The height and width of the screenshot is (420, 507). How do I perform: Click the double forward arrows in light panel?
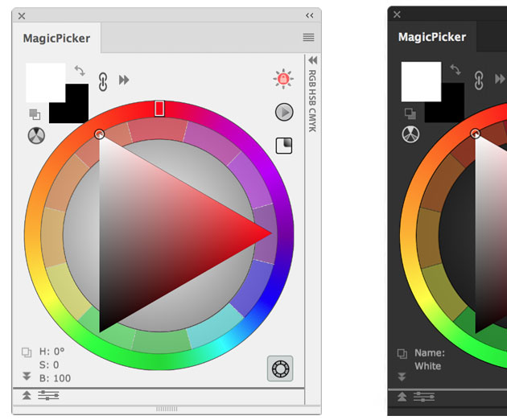[x=124, y=80]
